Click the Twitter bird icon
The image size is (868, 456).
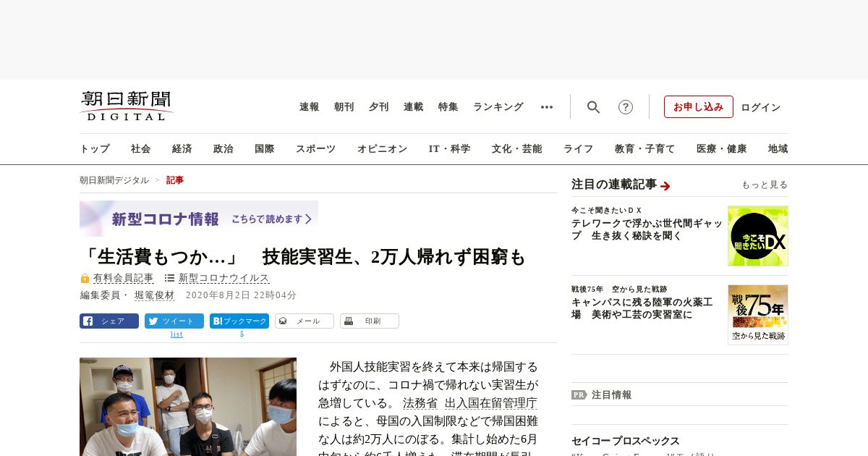click(153, 321)
